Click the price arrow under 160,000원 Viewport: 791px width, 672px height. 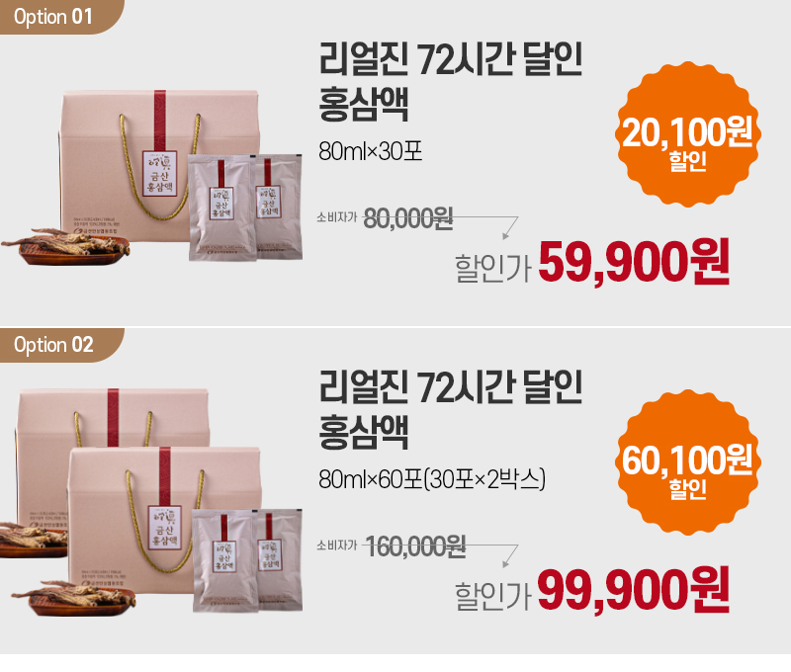[510, 556]
